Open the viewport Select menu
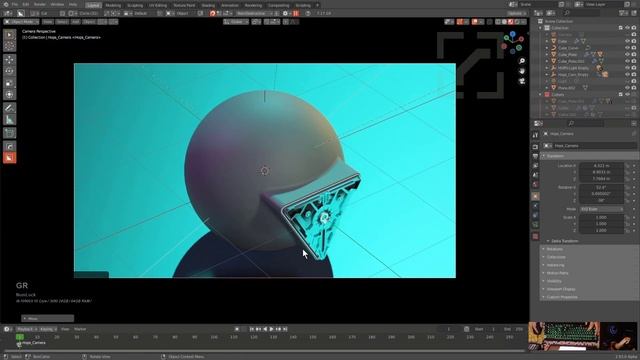Image resolution: width=640 pixels, height=360 pixels. pos(62,22)
